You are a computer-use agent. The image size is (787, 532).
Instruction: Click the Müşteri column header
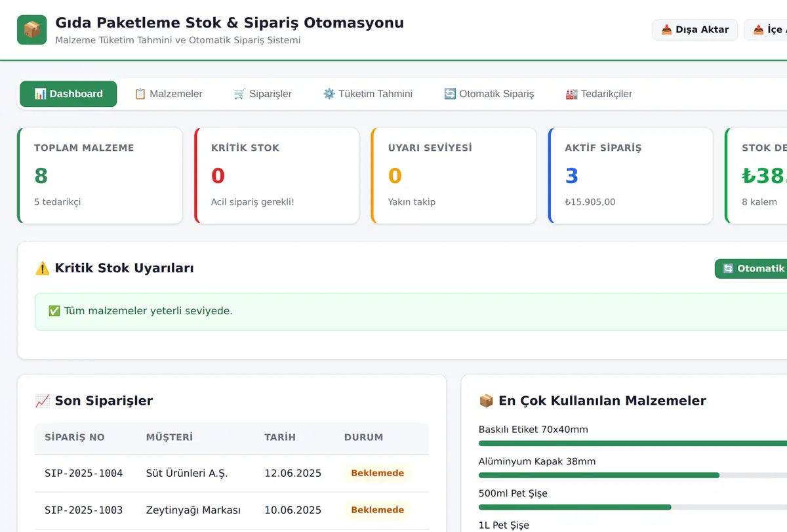click(169, 438)
